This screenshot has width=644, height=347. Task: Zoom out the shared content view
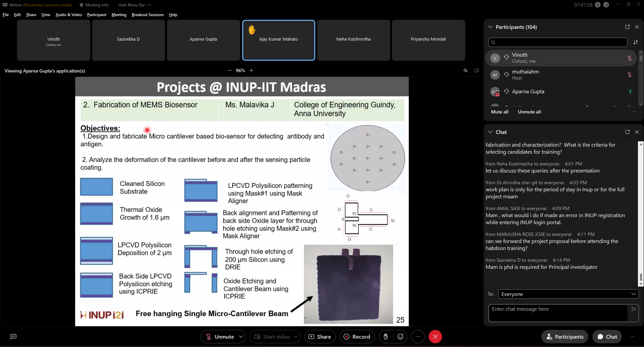230,70
